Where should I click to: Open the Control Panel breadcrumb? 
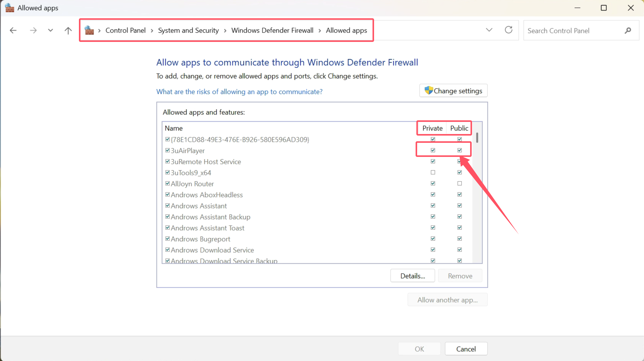125,30
